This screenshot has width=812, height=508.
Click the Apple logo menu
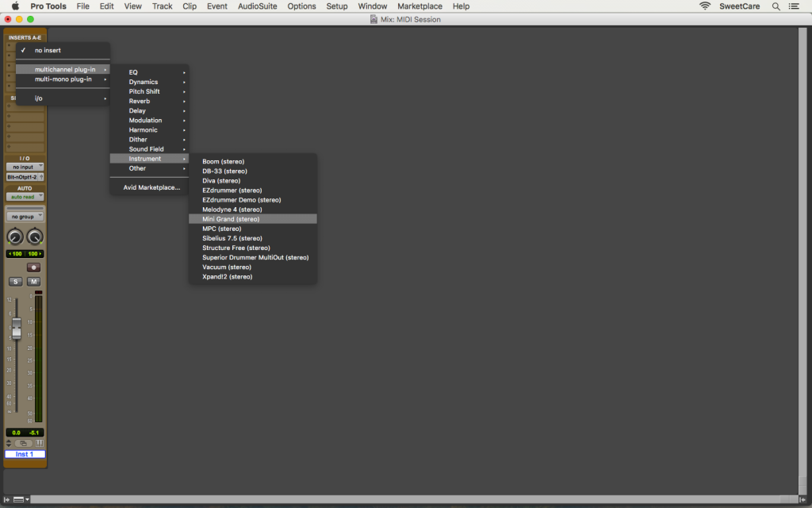[x=15, y=6]
